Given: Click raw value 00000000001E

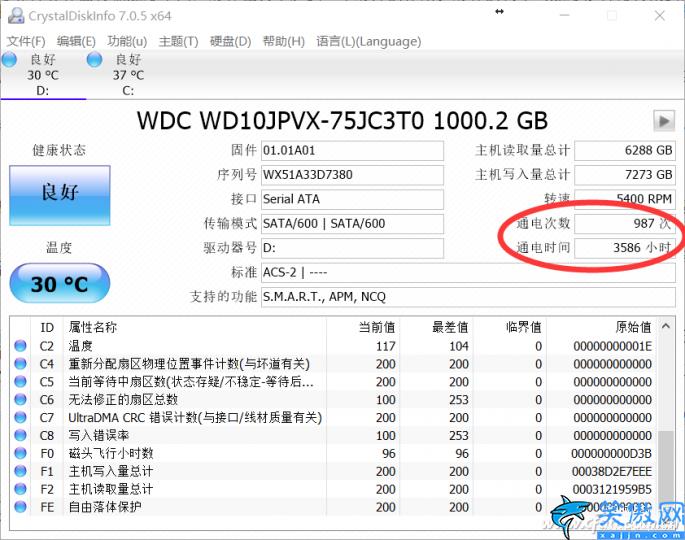Looking at the screenshot, I should pyautogui.click(x=612, y=346).
